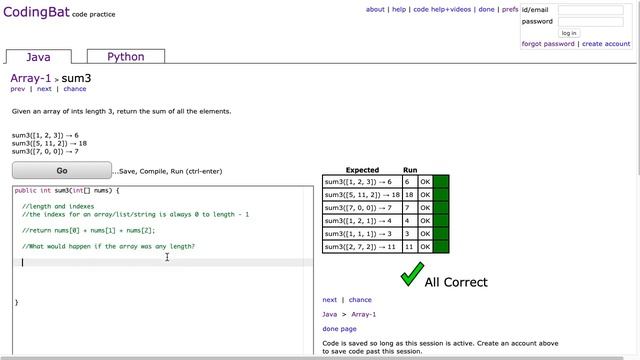640x360 pixels.
Task: Switch to the Python tab
Action: pyautogui.click(x=126, y=56)
